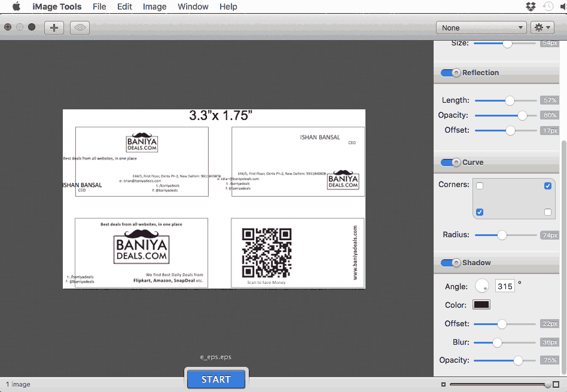Click the e_eps.eps file name

coord(216,357)
